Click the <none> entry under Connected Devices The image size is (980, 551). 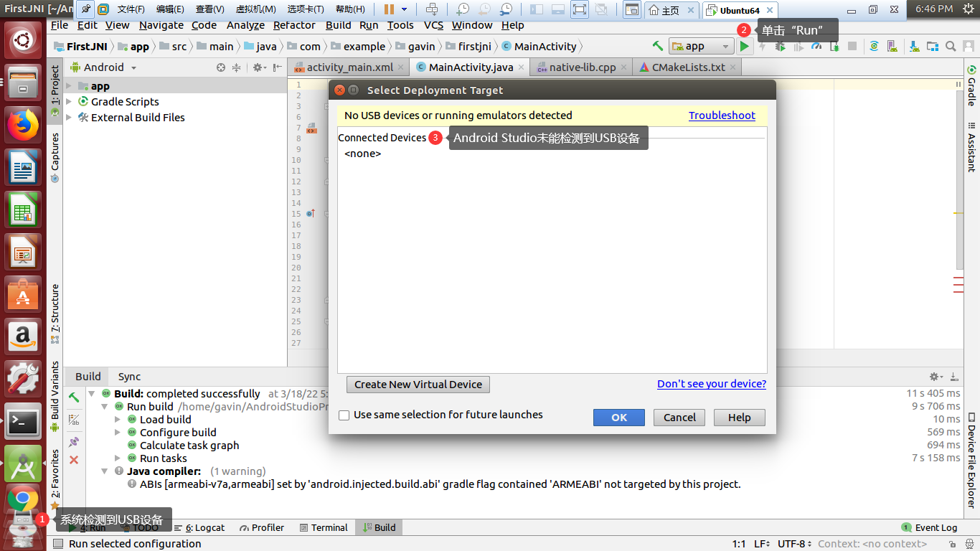pos(363,154)
